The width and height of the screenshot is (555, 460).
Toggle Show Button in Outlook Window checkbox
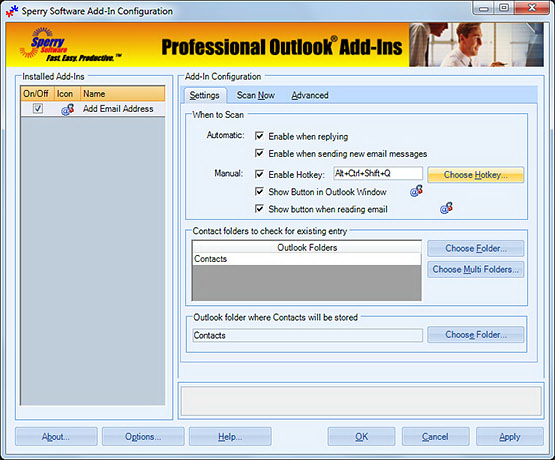259,191
